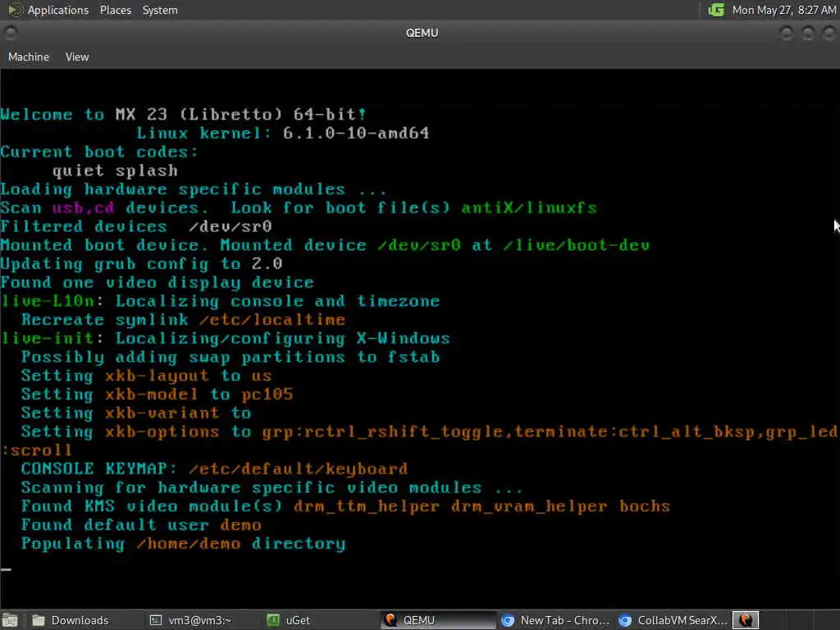Click the 'live-L10n' label
The width and height of the screenshot is (840, 630).
(47, 301)
